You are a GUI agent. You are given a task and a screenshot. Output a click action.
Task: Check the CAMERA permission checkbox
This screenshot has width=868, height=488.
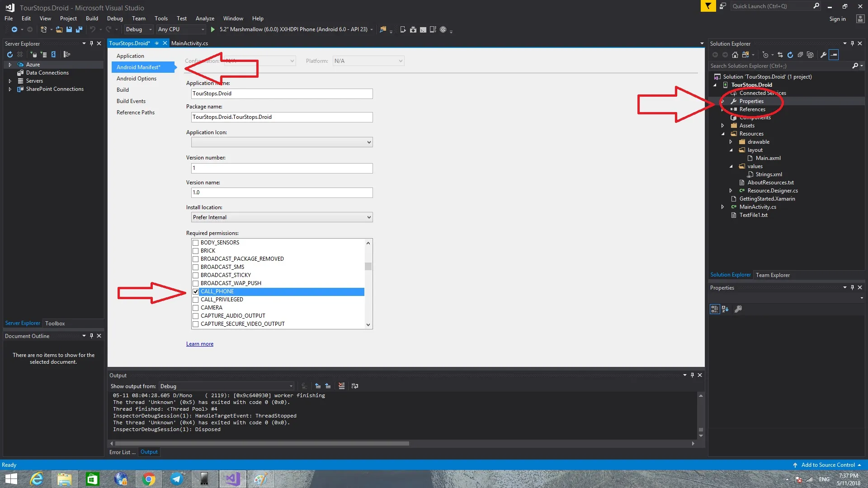point(196,308)
